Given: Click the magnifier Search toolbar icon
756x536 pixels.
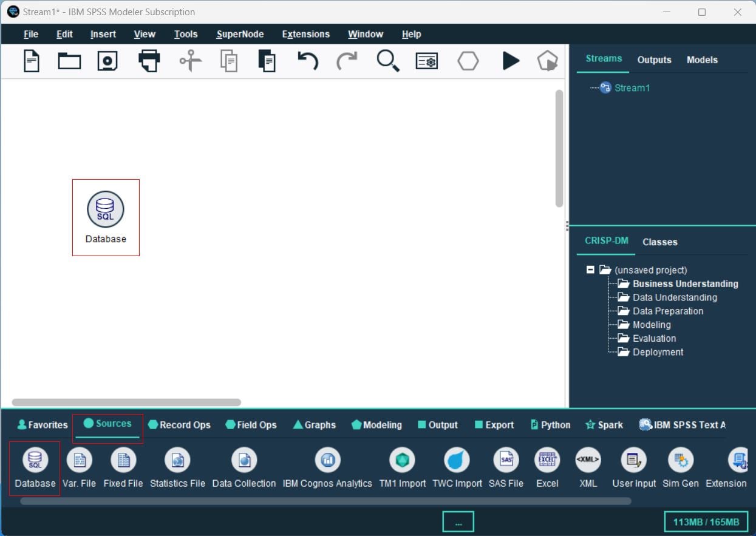Looking at the screenshot, I should [387, 61].
